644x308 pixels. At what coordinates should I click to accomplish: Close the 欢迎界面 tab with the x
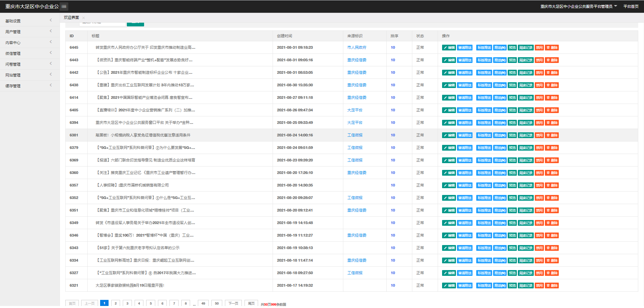point(84,18)
